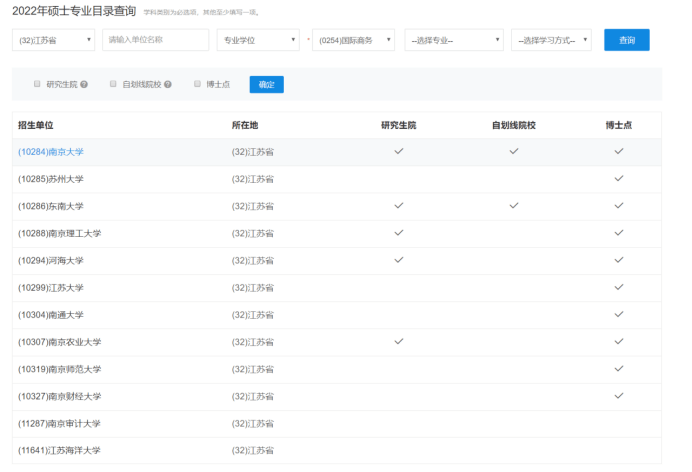This screenshot has height=472, width=692.
Task: Select the (10299)江苏大学 row name
Action: tap(51, 288)
